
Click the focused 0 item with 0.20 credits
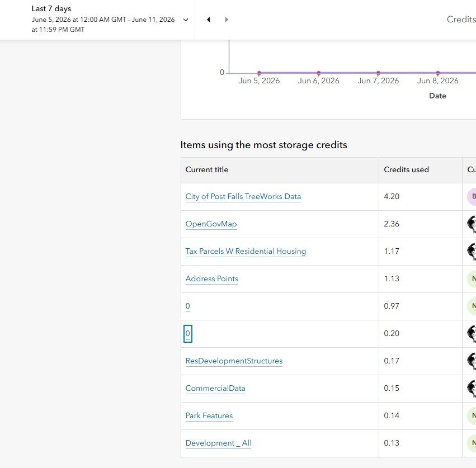point(188,334)
